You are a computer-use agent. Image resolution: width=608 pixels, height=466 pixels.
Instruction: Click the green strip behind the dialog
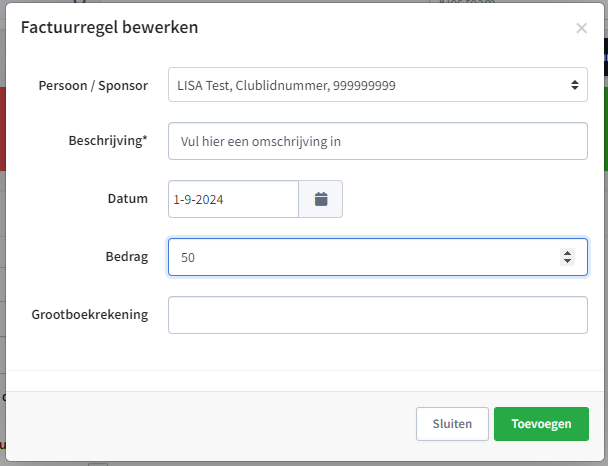pyautogui.click(x=606, y=129)
